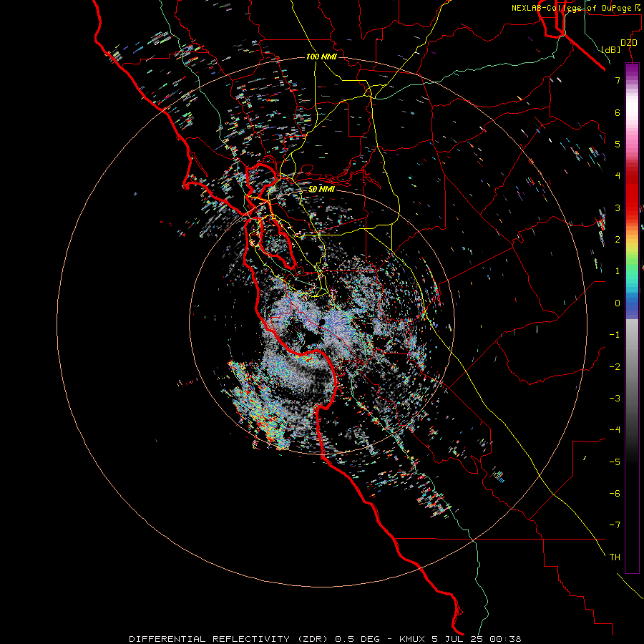Viewport: 644px width, 644px height.
Task: Select the "-4" tick label on the scale
Action: coord(615,430)
